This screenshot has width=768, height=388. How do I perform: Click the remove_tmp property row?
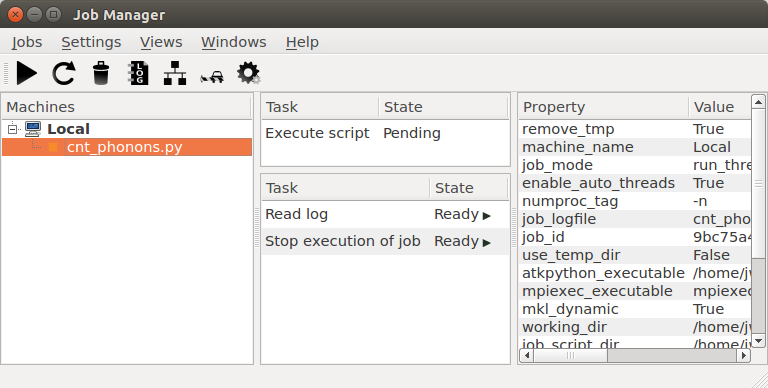click(635, 129)
